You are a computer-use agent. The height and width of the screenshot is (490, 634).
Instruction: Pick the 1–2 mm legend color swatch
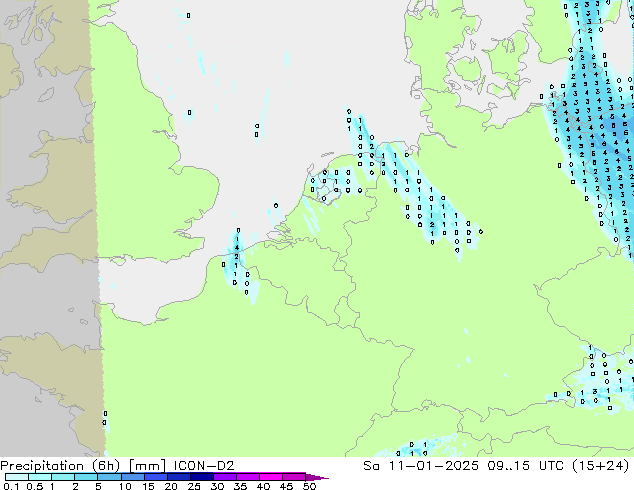tap(63, 477)
